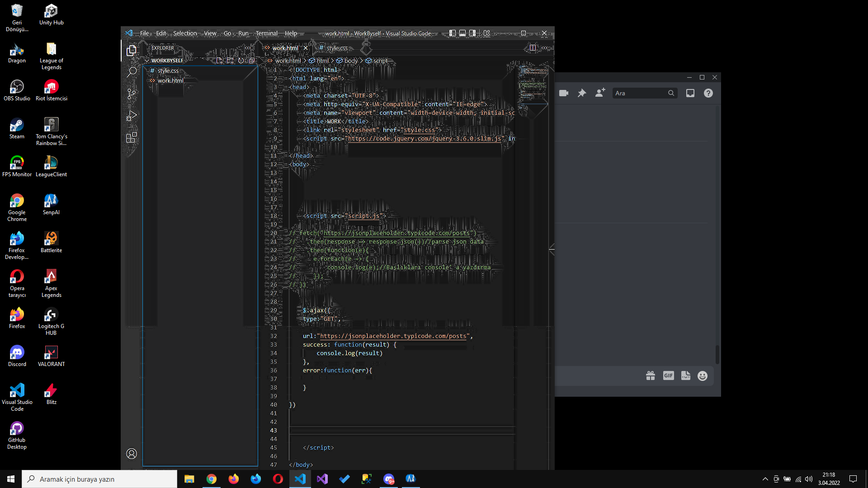Click the gift icon in Discord chat bar
Image resolution: width=868 pixels, height=488 pixels.
[x=651, y=376]
